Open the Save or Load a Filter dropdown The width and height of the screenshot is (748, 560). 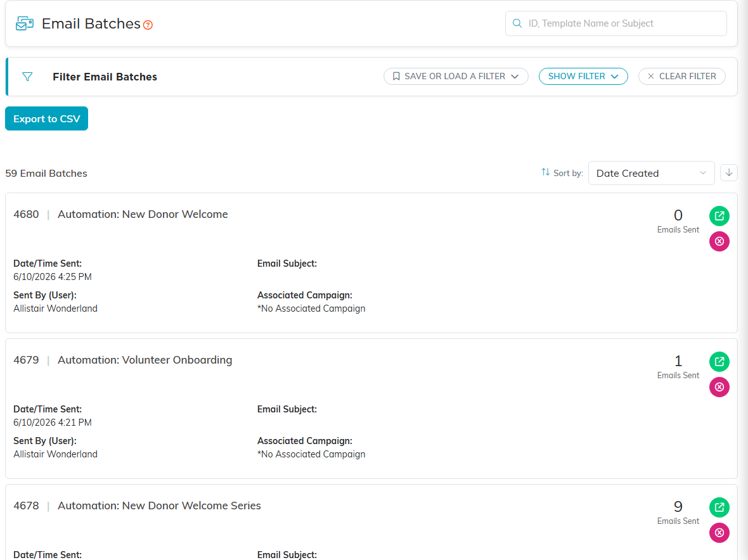click(x=456, y=76)
